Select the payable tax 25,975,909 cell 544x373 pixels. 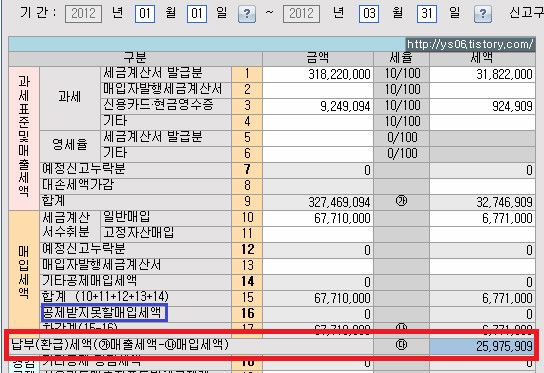(x=482, y=346)
